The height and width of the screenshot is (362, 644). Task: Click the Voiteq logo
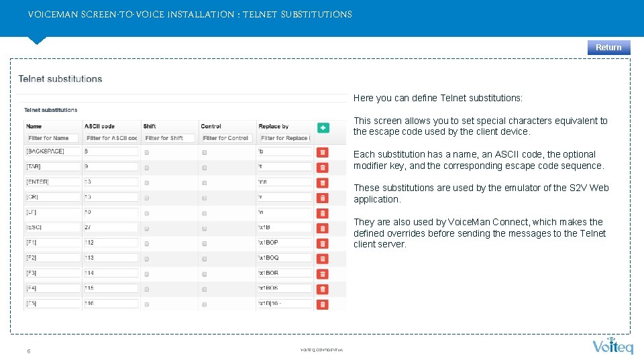coord(612,345)
